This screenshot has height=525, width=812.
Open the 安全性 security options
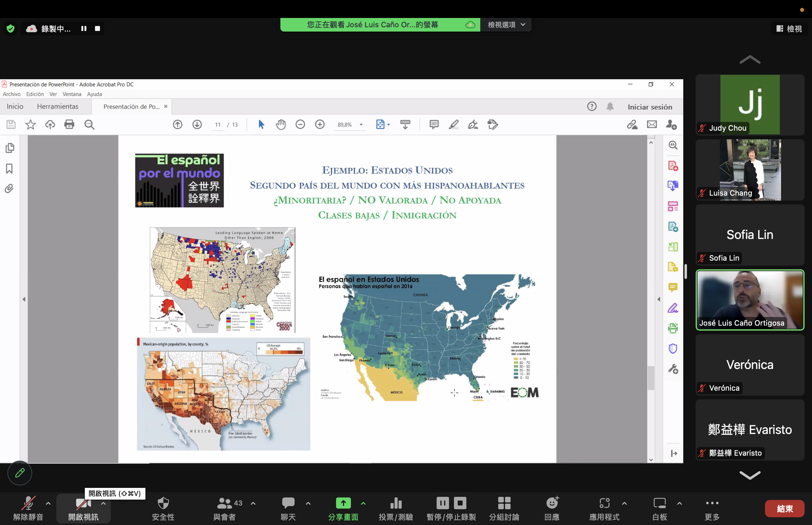click(163, 508)
